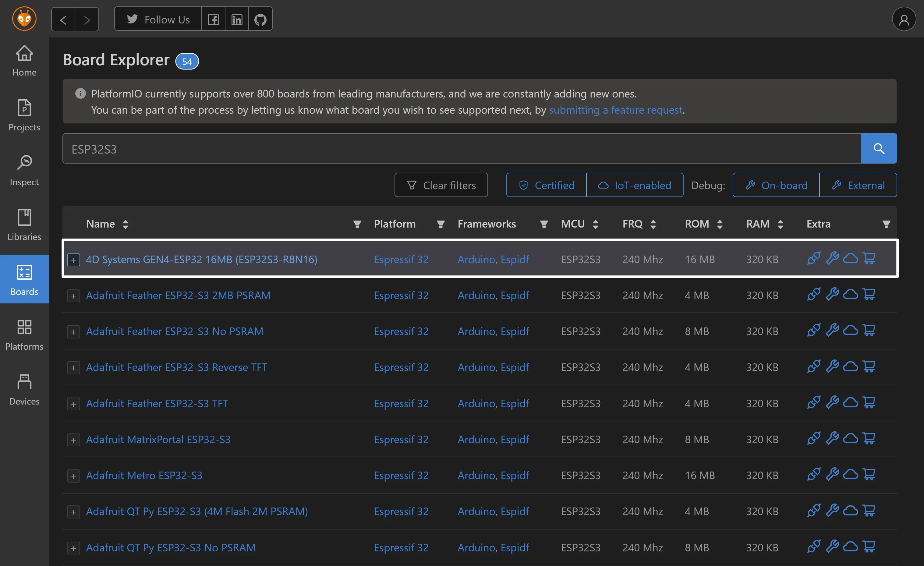The image size is (924, 566).
Task: Toggle the IoT-enabled filter
Action: tap(635, 185)
